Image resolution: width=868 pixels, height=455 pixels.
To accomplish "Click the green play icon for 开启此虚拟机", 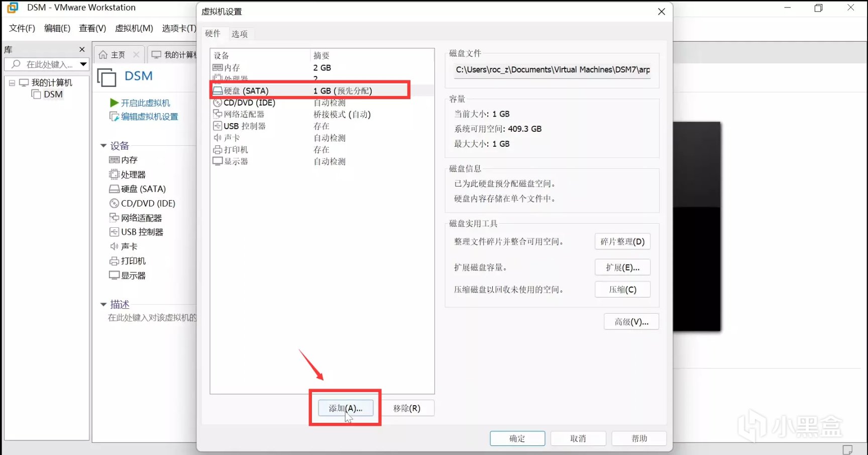I will tap(114, 103).
